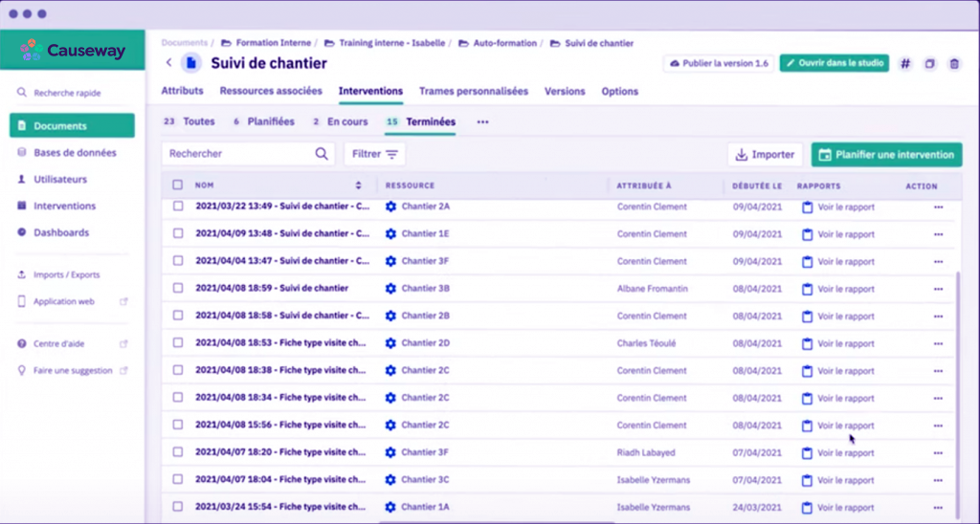980x524 pixels.
Task: Check the row for Chantier 2D
Action: 178,343
